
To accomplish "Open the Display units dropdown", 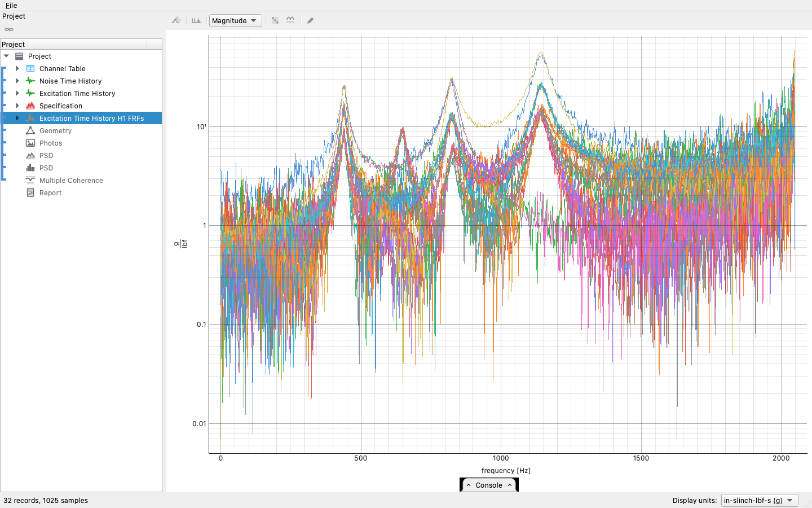I will (760, 500).
